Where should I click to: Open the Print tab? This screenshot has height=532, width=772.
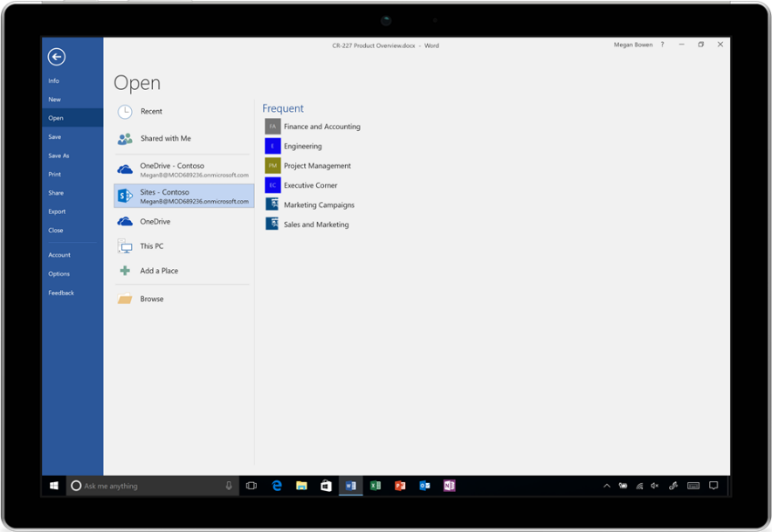pyautogui.click(x=55, y=175)
